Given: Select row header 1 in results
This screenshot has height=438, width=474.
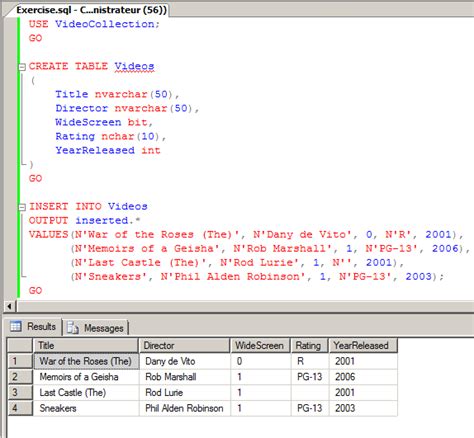Looking at the screenshot, I should click(x=20, y=361).
